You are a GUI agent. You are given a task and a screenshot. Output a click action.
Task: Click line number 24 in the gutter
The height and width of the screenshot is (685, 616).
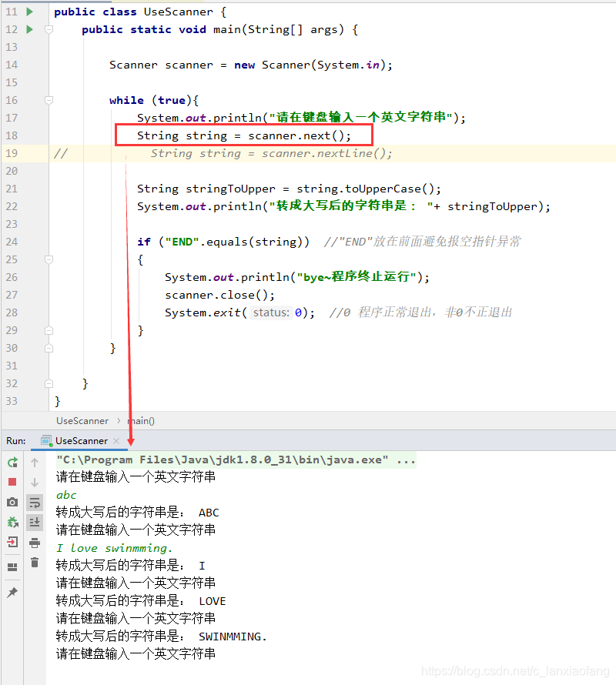(x=12, y=242)
